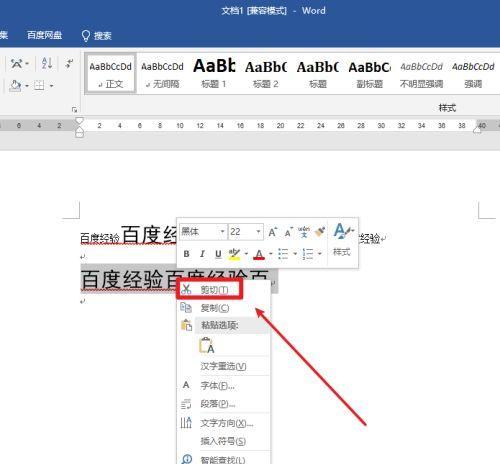
Task: Apply the 标题 1 style
Action: coord(214,73)
